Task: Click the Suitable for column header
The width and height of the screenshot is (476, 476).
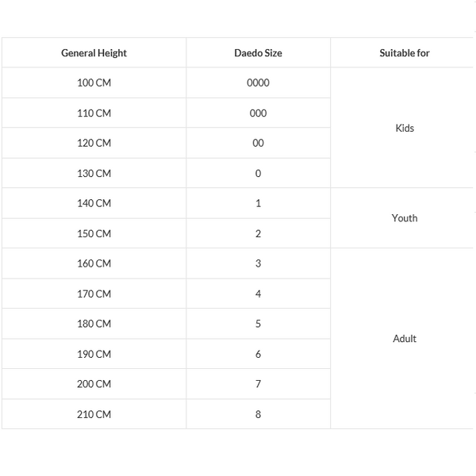Action: pyautogui.click(x=404, y=53)
